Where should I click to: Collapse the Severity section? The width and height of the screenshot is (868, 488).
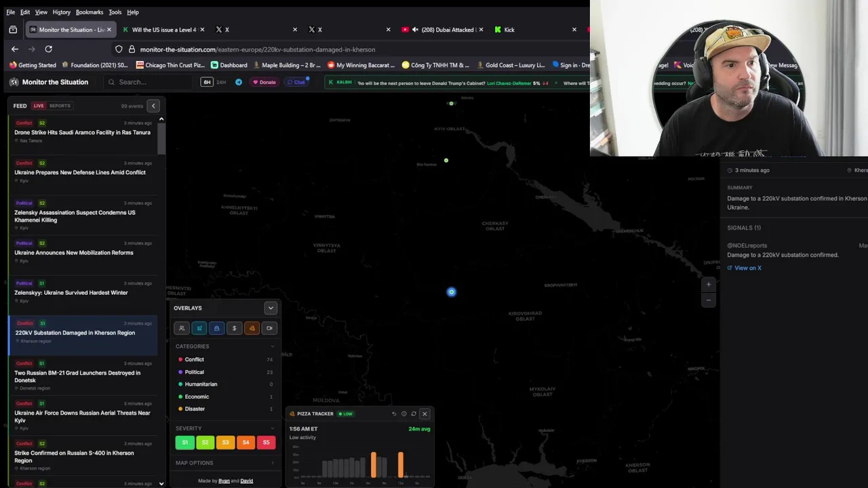click(273, 428)
